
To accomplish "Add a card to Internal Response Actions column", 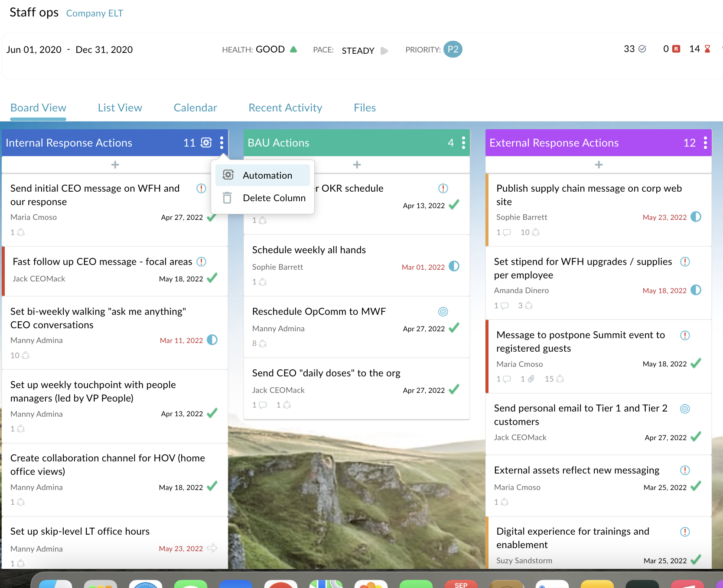I will point(115,165).
